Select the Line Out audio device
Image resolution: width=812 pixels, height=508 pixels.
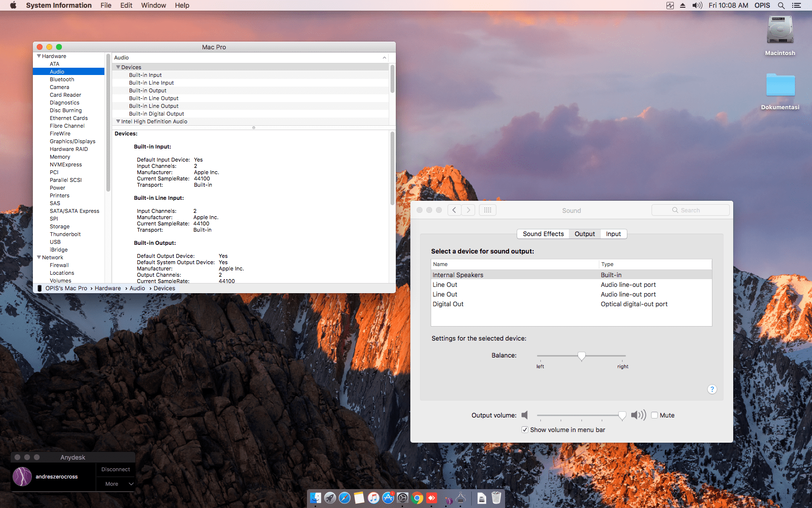point(445,284)
